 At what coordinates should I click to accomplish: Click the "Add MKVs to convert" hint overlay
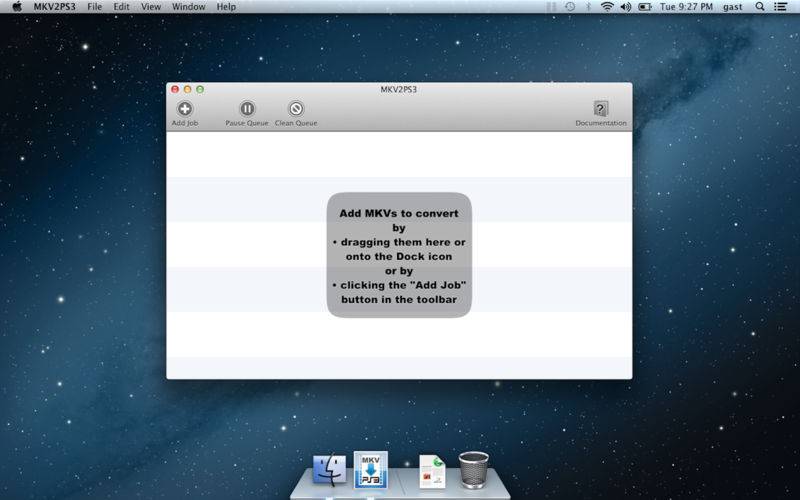coord(399,255)
